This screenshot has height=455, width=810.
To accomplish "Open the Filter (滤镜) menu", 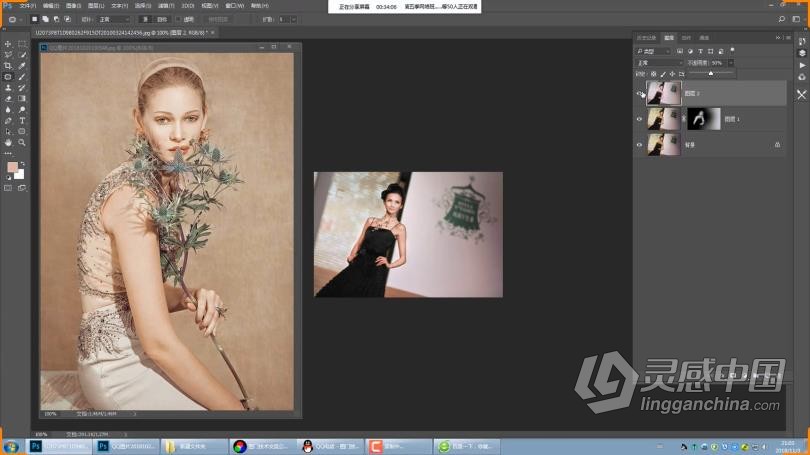I will pyautogui.click(x=166, y=6).
